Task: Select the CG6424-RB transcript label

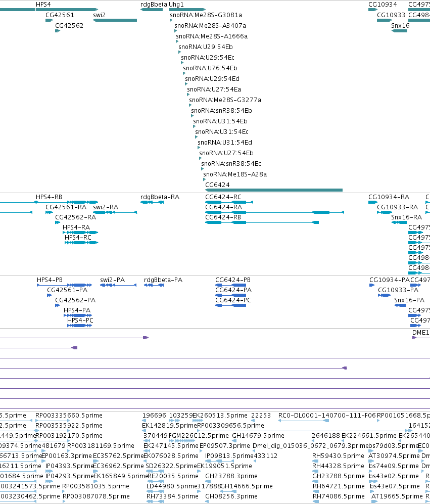Action: click(x=223, y=217)
